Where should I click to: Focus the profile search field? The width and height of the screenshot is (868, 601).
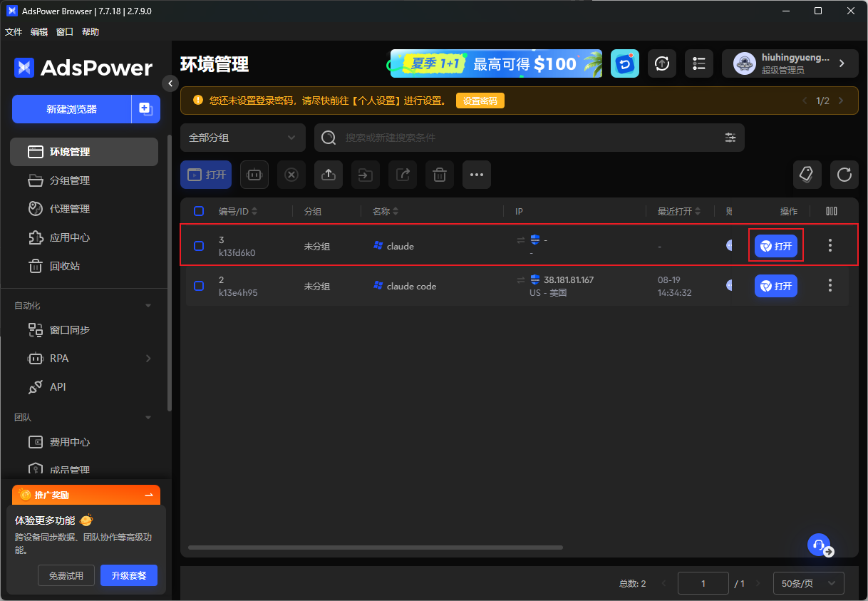click(529, 138)
